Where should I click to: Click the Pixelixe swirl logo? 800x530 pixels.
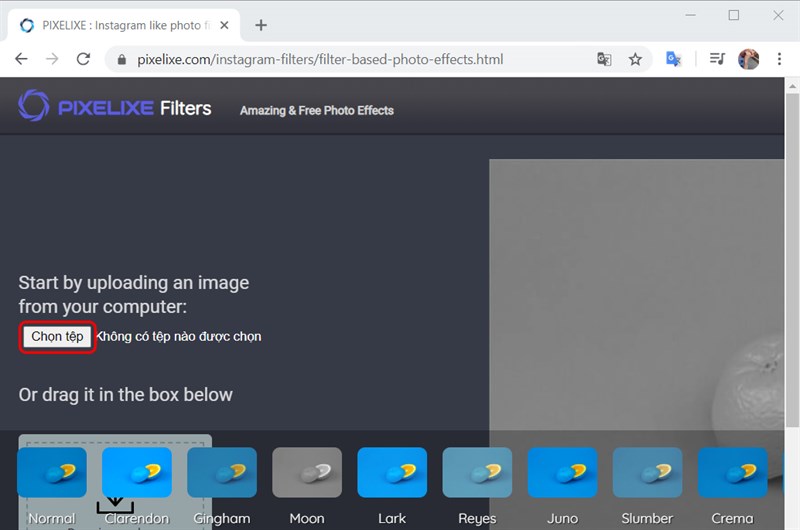(34, 106)
